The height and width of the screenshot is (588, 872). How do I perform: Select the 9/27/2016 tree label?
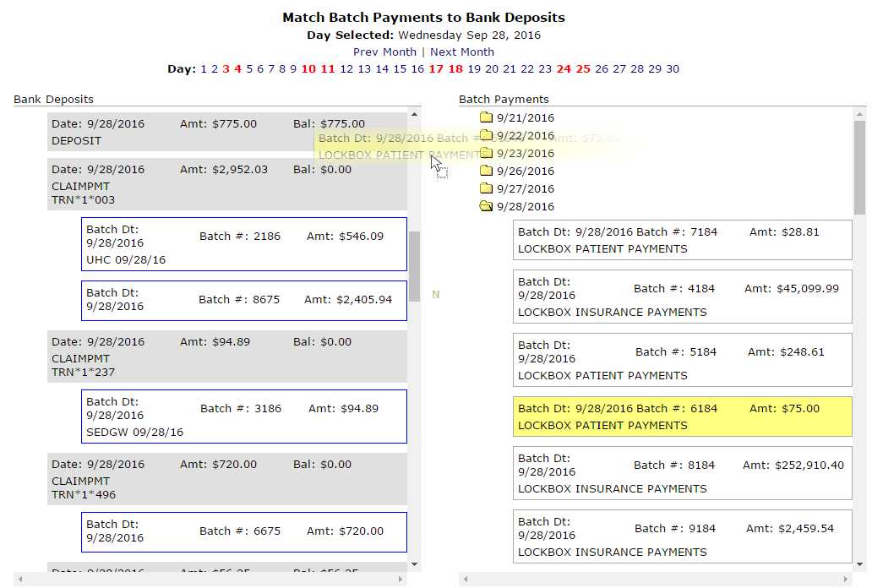coord(525,188)
